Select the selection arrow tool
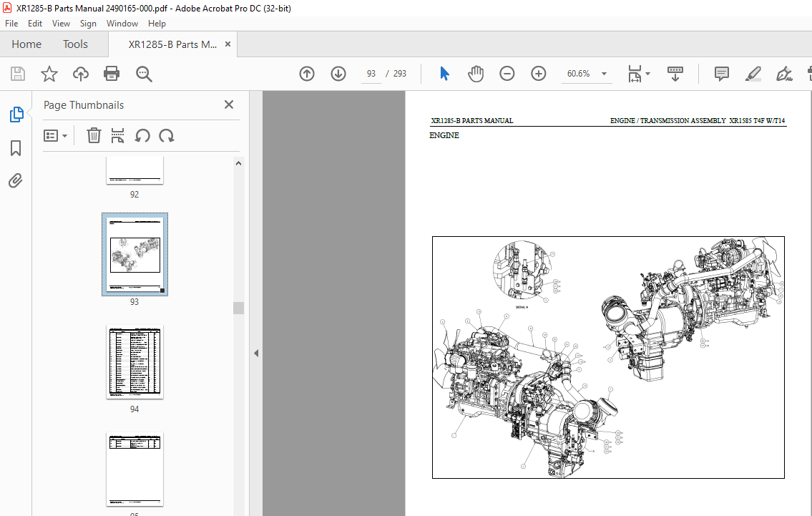Image resolution: width=812 pixels, height=516 pixels. pyautogui.click(x=444, y=73)
